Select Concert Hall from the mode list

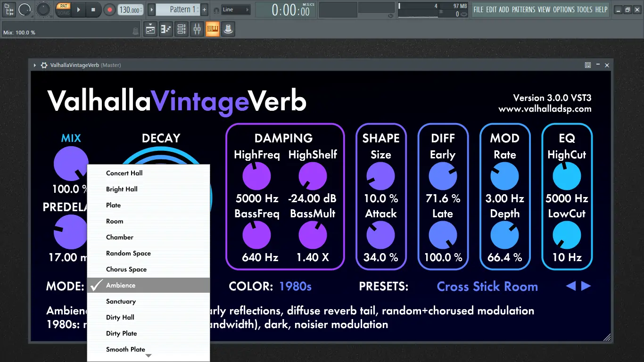click(149, 173)
